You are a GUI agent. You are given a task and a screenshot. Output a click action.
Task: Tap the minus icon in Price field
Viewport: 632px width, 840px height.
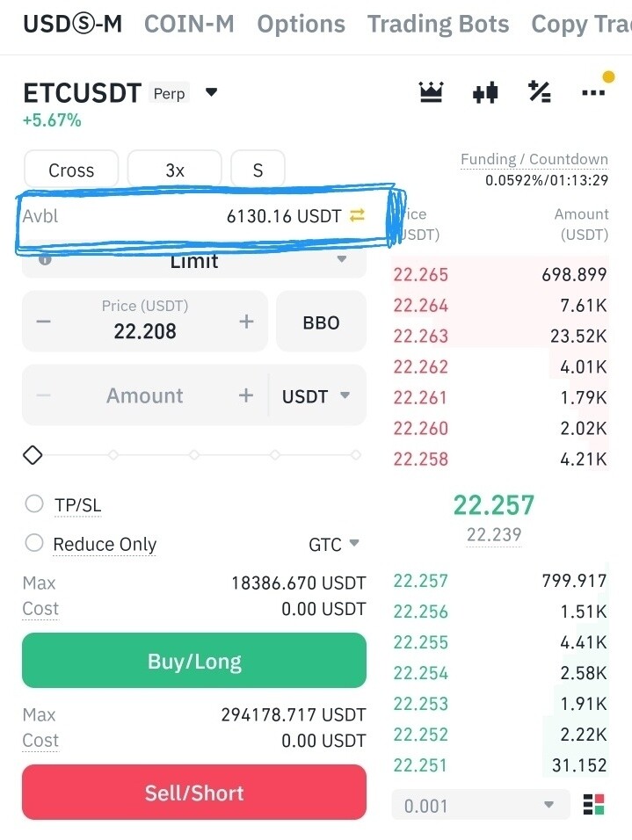click(x=43, y=322)
